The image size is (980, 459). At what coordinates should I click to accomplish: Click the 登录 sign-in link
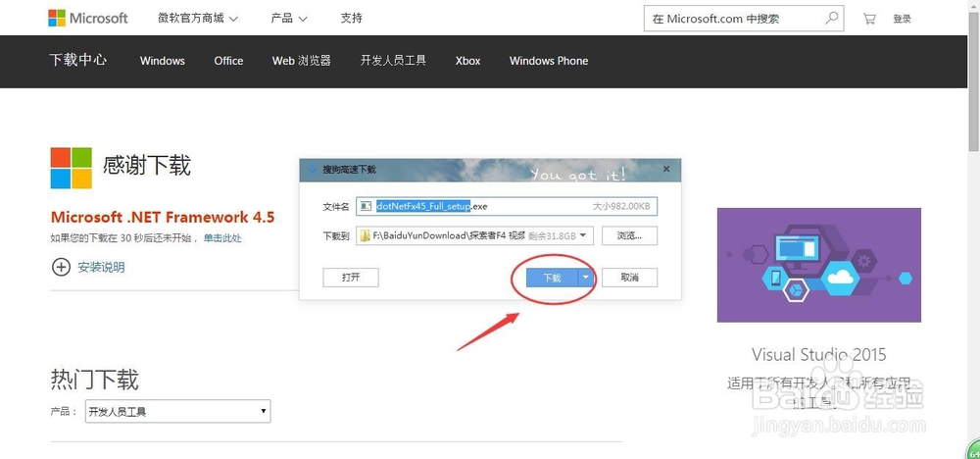(x=902, y=19)
